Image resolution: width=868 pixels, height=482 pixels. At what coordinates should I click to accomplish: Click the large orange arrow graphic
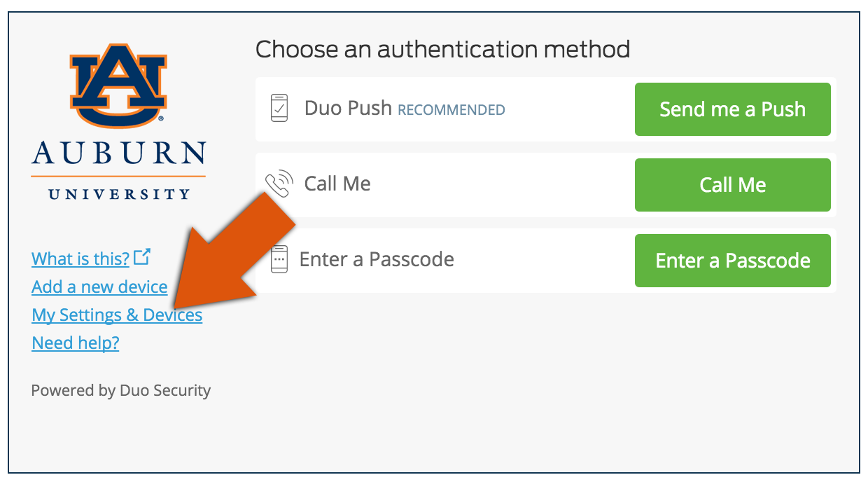[x=231, y=252]
